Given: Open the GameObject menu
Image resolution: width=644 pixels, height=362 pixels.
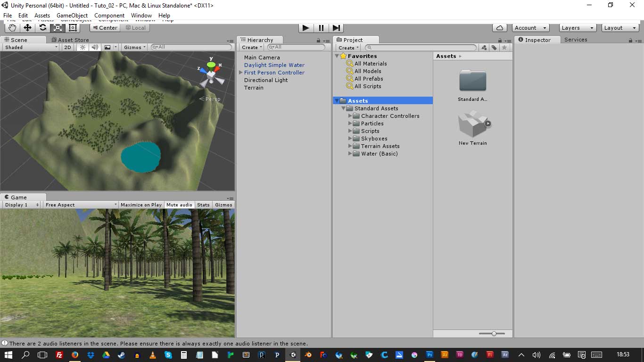Looking at the screenshot, I should (72, 16).
